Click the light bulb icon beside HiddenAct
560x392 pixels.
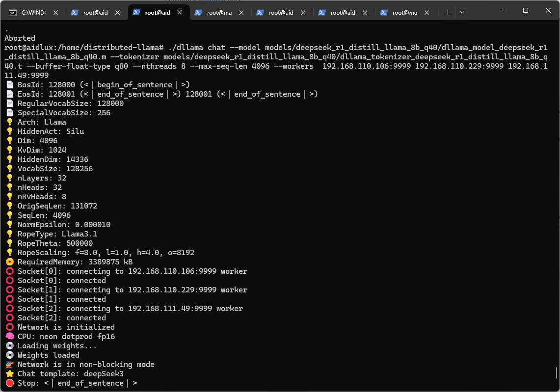coord(10,131)
